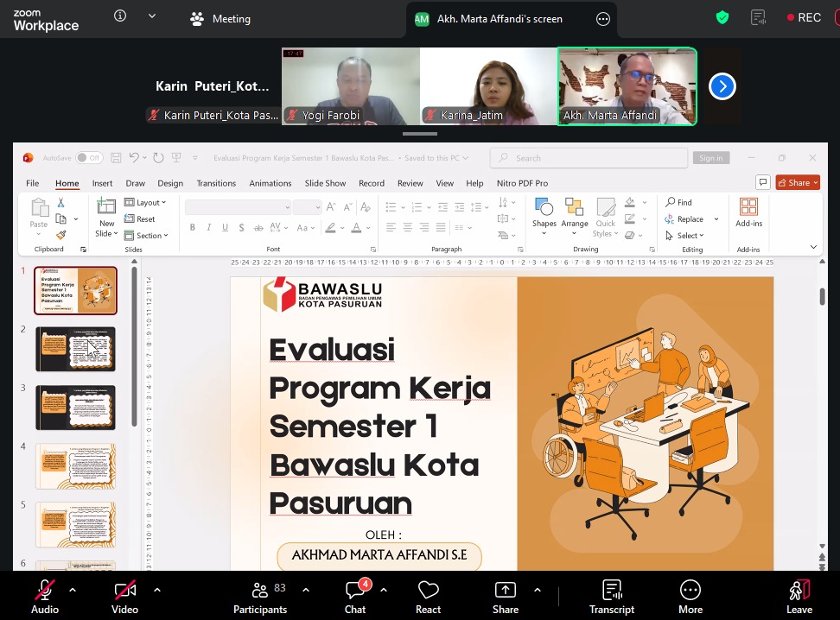Expand Audio options caret in Zoom
The width and height of the screenshot is (840, 620).
[x=73, y=590]
